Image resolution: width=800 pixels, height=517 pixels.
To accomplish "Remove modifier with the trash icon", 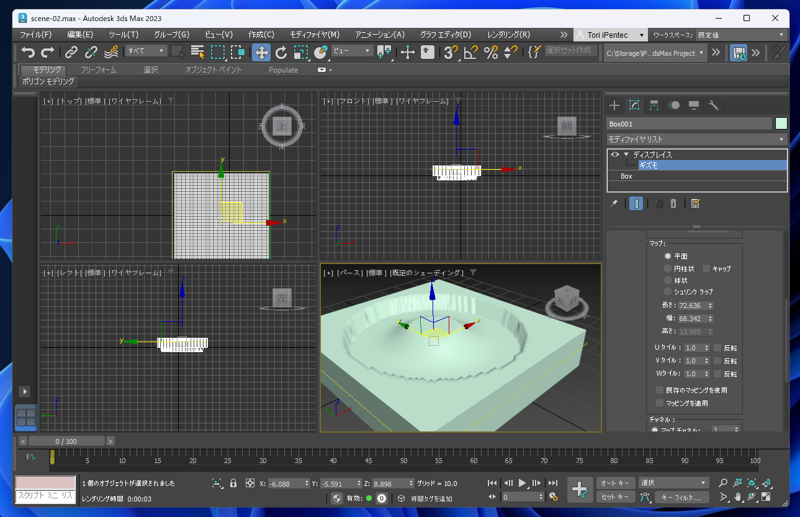I will coord(673,203).
